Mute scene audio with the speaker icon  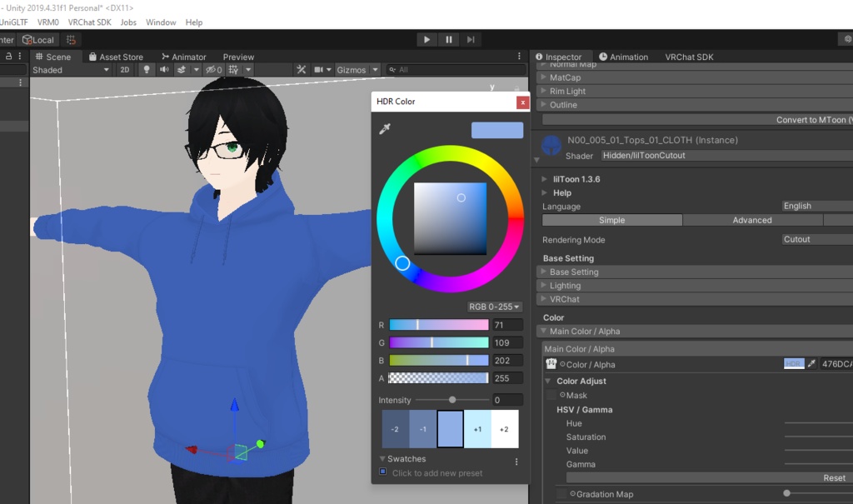pos(165,69)
